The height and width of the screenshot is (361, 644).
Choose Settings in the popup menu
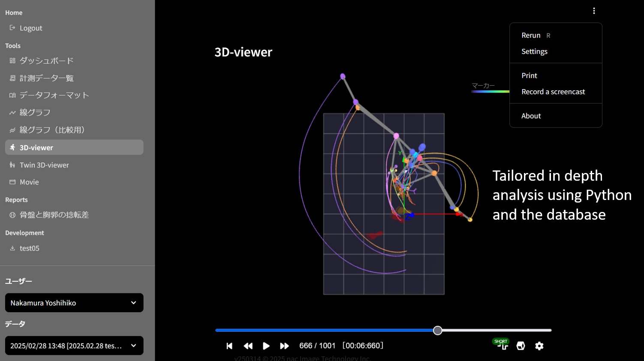coord(534,51)
